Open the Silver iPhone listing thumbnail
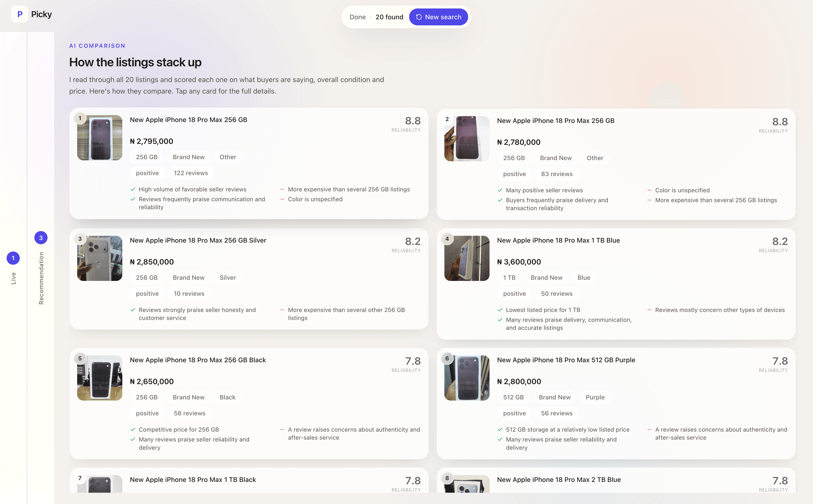This screenshot has height=504, width=813. (x=100, y=258)
